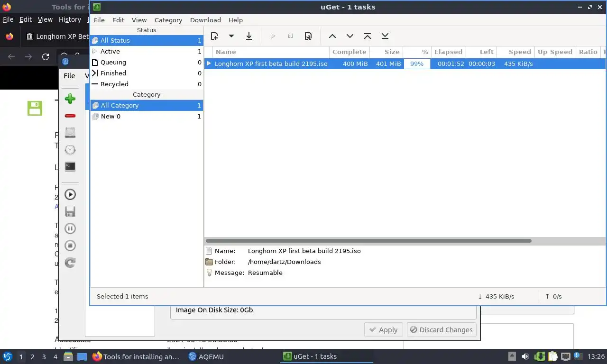Viewport: 607px width, 364px height.
Task: Click the pause toolbar icon in uGet
Action: [290, 36]
